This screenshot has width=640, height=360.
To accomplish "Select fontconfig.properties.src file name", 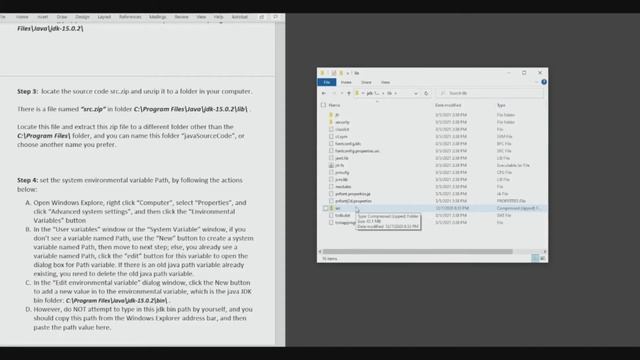I will [357, 151].
